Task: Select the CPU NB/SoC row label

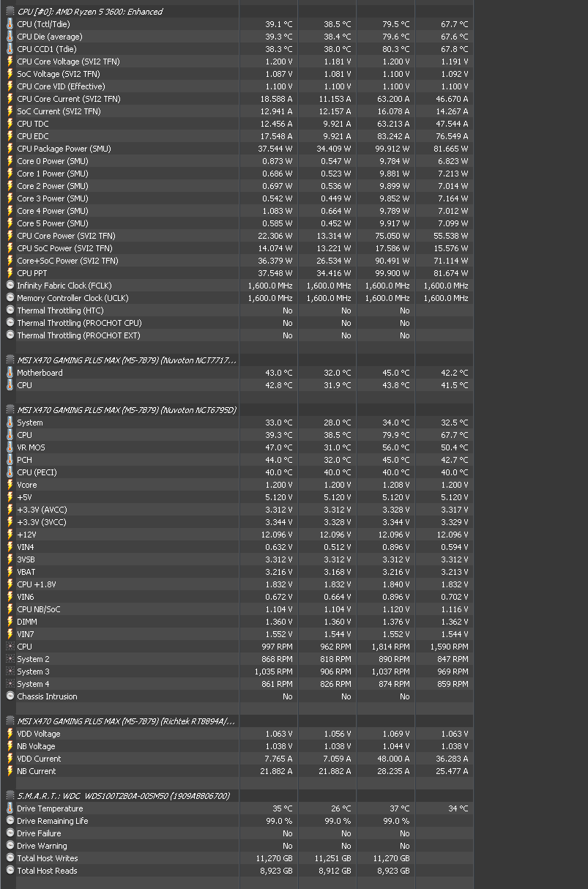Action: point(39,609)
